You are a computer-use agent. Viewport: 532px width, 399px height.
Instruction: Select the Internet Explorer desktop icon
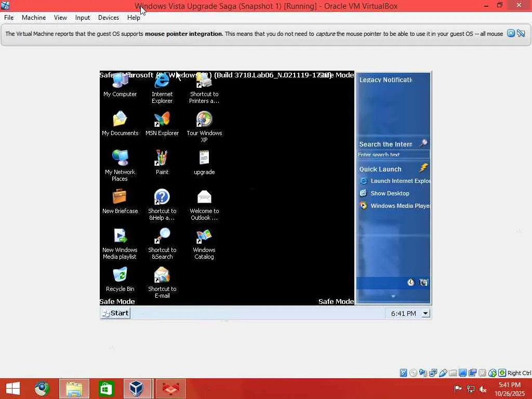click(x=162, y=88)
